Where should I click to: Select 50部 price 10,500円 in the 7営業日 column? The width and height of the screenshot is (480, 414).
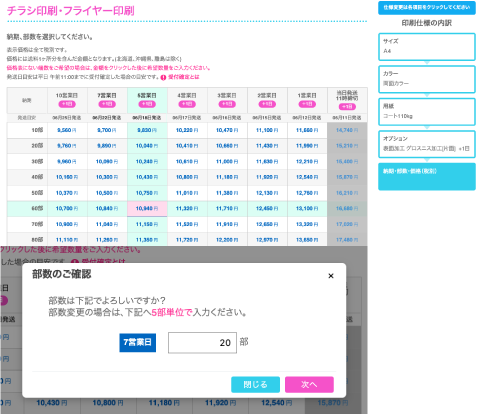(107, 193)
